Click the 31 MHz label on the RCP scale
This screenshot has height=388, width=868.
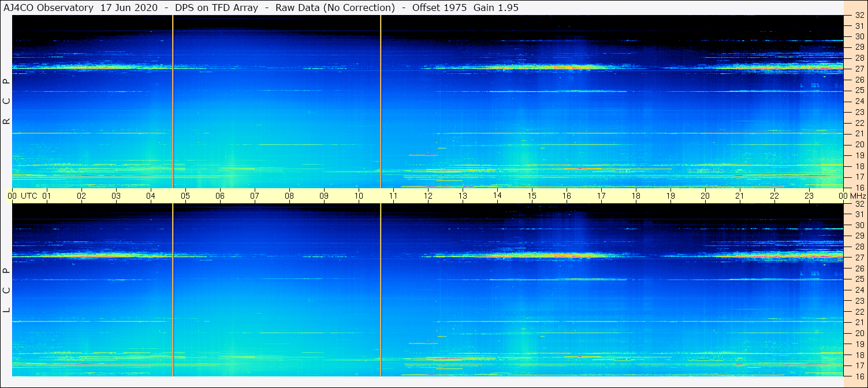click(x=859, y=26)
